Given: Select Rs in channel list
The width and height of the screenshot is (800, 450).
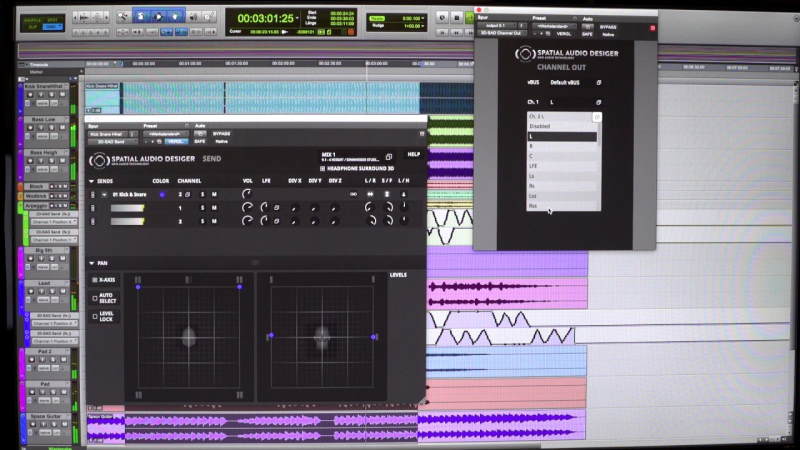Looking at the screenshot, I should (561, 186).
